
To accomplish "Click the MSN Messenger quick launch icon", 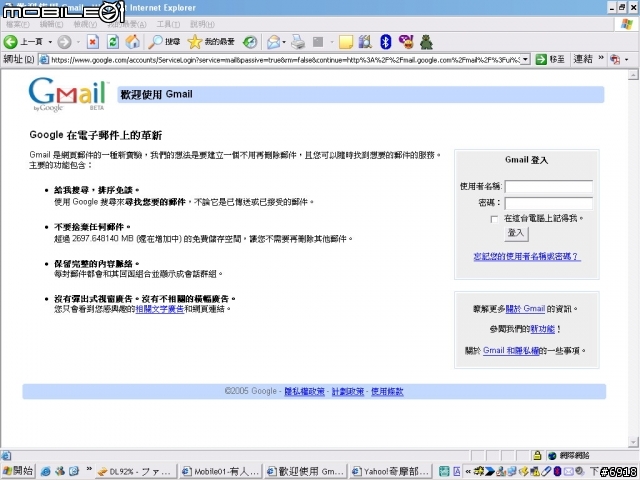I will coord(60,471).
